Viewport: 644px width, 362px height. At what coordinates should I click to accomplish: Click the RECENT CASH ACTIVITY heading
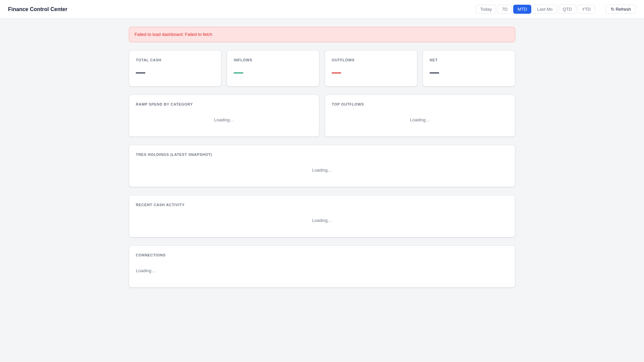(x=160, y=205)
